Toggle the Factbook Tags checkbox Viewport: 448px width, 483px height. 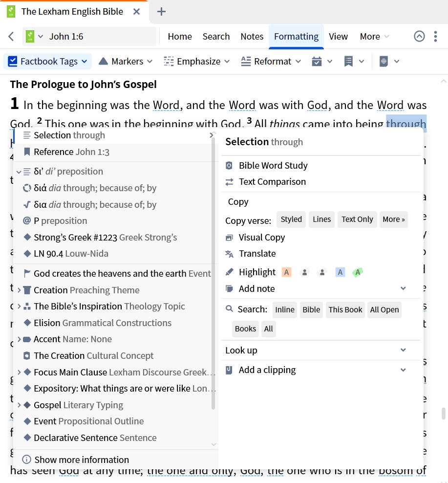click(13, 61)
